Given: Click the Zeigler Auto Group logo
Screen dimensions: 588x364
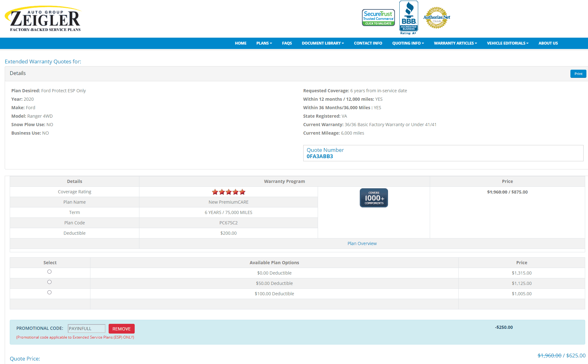Looking at the screenshot, I should click(43, 19).
